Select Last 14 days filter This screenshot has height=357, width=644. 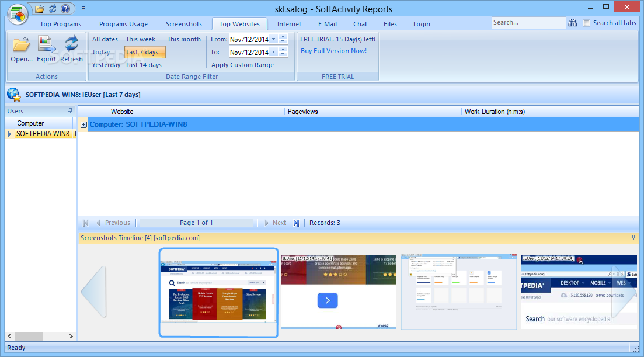(x=144, y=65)
